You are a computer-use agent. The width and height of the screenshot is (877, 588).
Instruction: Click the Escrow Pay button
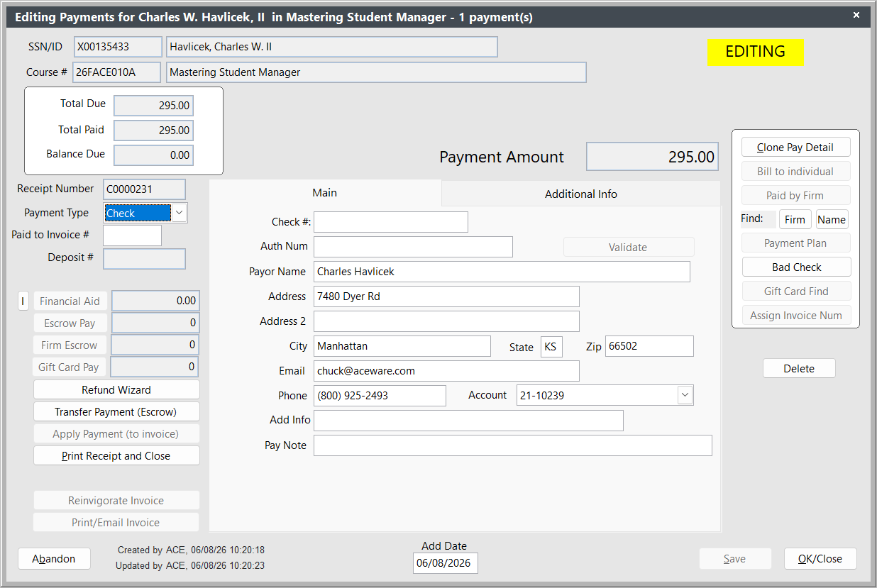click(x=70, y=323)
